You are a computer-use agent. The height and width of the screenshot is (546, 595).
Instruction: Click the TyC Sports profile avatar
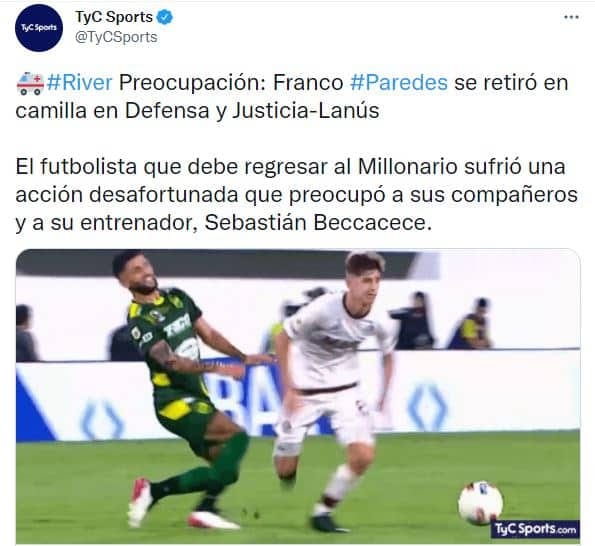pos(39,28)
